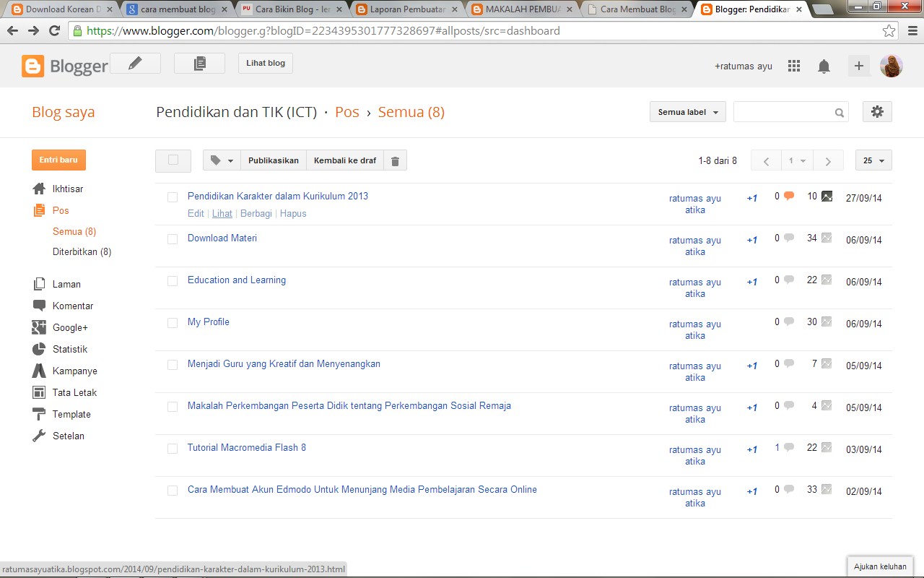Open Chrome menu hamburger icon

pyautogui.click(x=912, y=31)
